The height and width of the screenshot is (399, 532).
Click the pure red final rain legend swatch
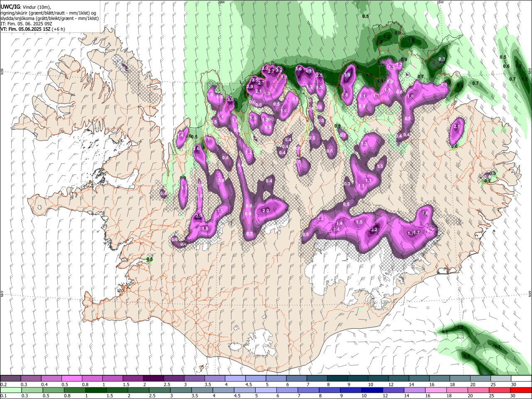pyautogui.click(x=521, y=390)
